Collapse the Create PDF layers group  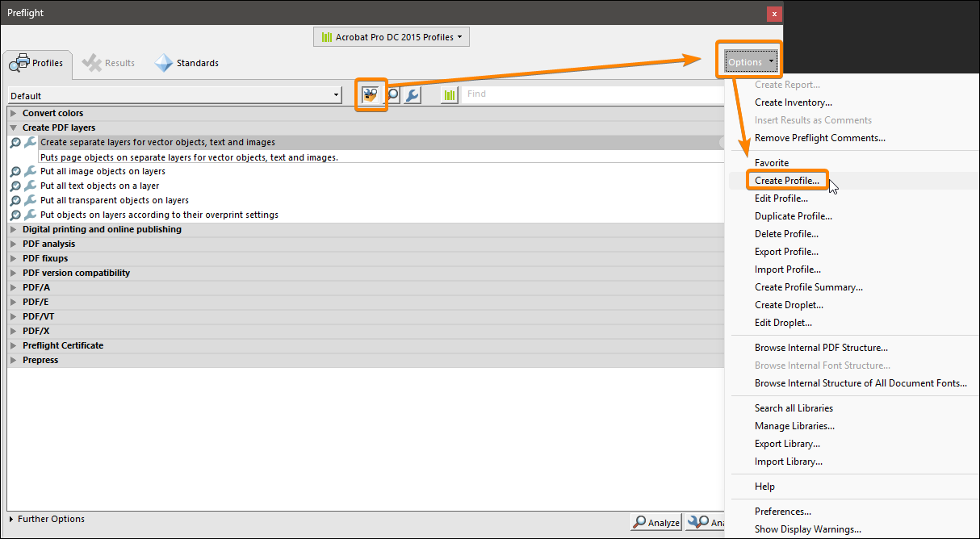12,127
